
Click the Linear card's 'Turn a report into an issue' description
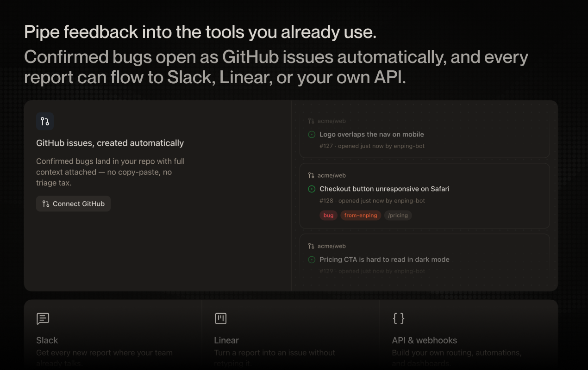click(275, 358)
